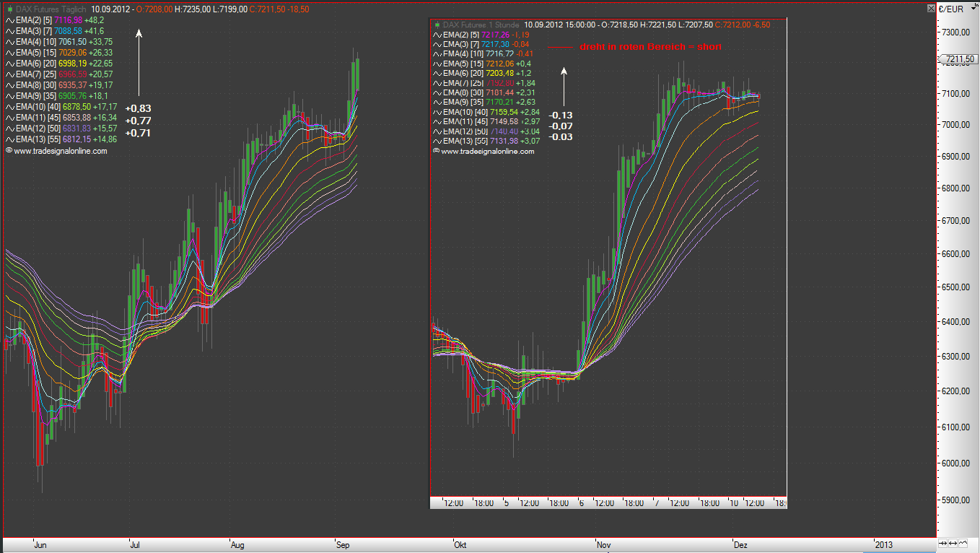
Task: Click the Aug label on the time axis
Action: [237, 545]
